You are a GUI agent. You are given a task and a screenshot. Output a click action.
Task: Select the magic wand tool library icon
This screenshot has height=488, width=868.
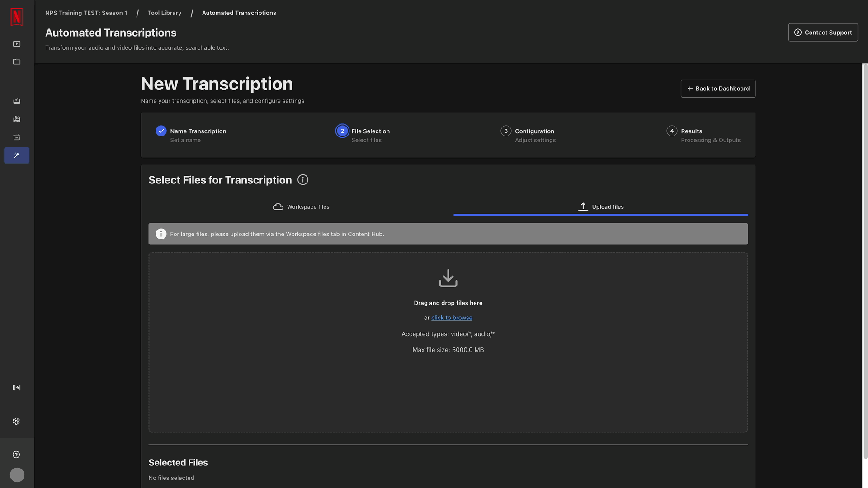pyautogui.click(x=17, y=155)
